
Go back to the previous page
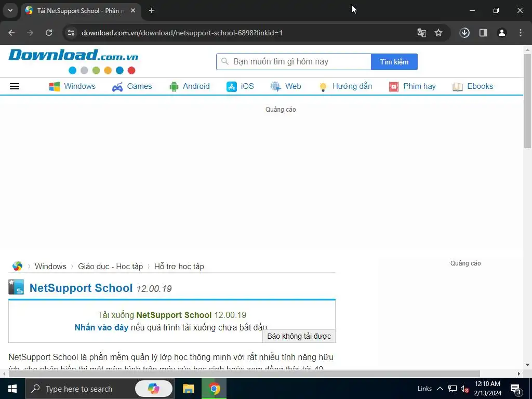coord(11,33)
